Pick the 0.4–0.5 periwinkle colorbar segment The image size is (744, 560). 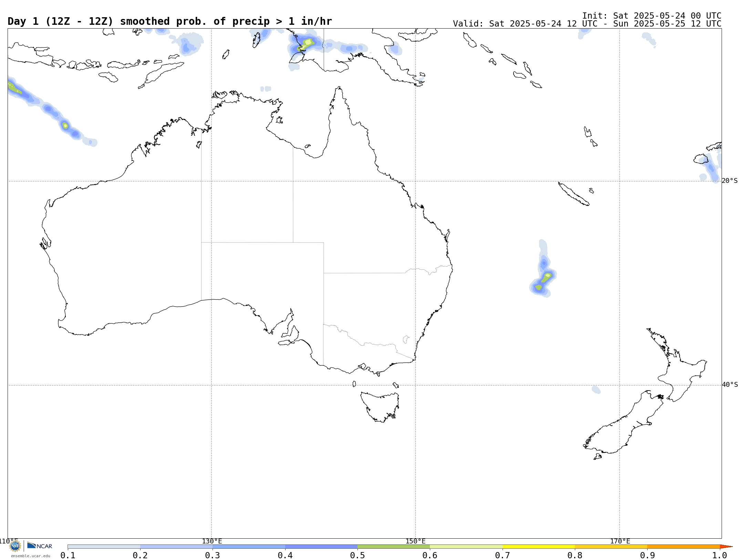click(321, 547)
